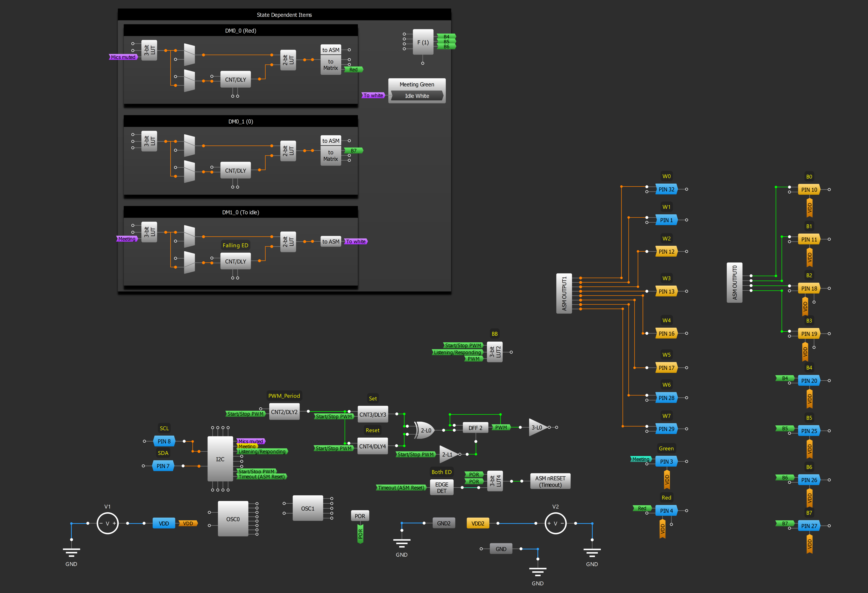Select the EDGE DET block
This screenshot has width=868, height=593.
point(442,488)
